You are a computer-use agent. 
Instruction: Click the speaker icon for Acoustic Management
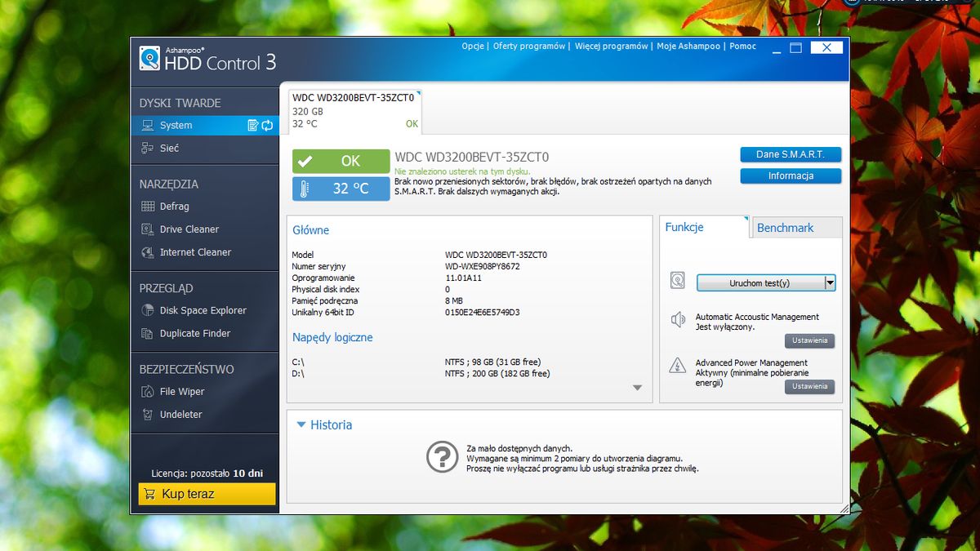pyautogui.click(x=678, y=320)
